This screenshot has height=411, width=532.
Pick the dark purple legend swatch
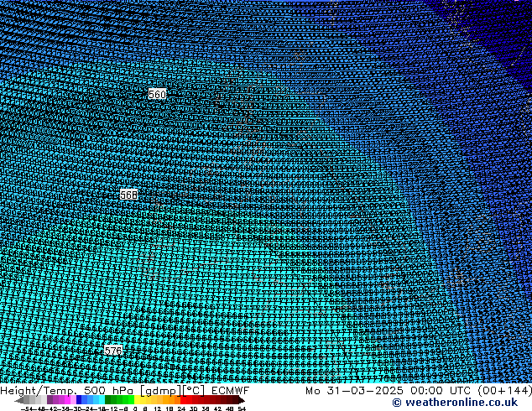point(50,399)
